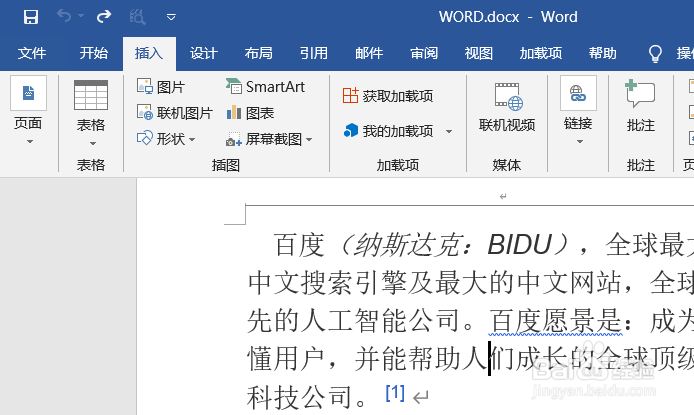Click the 图表 chart button
The width and height of the screenshot is (694, 415).
click(250, 113)
